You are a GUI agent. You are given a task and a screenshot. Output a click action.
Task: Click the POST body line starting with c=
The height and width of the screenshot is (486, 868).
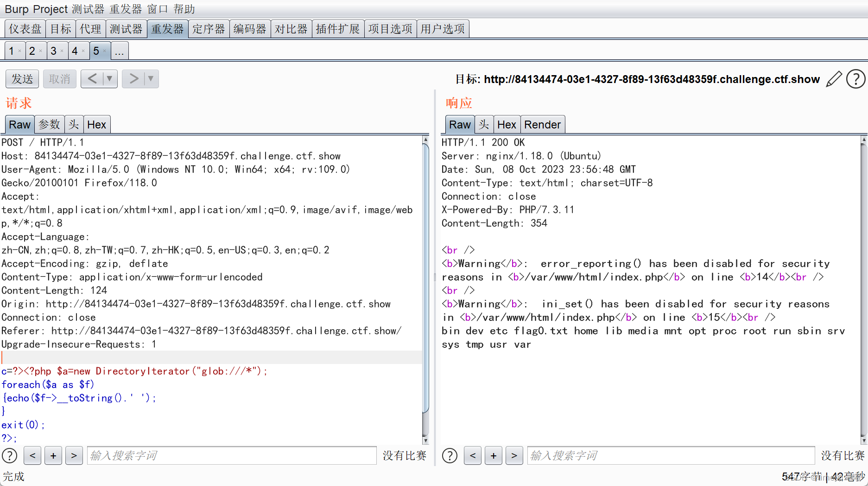[x=134, y=371]
